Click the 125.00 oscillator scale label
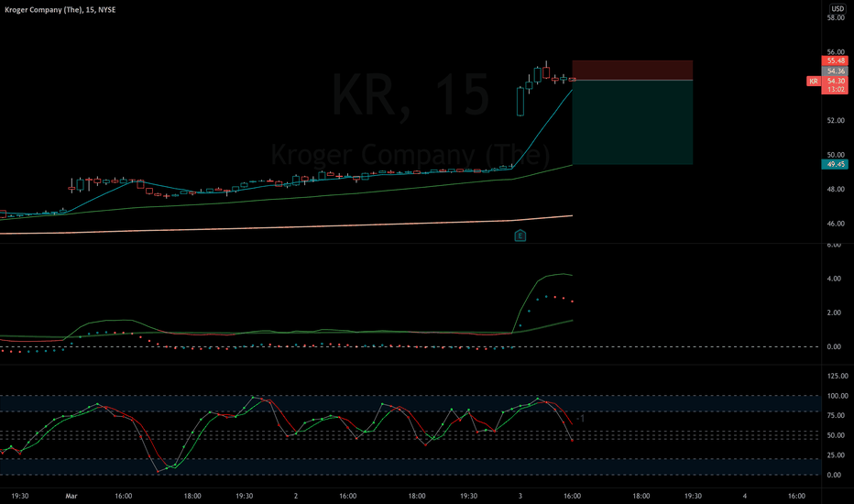The image size is (854, 504). (x=838, y=376)
